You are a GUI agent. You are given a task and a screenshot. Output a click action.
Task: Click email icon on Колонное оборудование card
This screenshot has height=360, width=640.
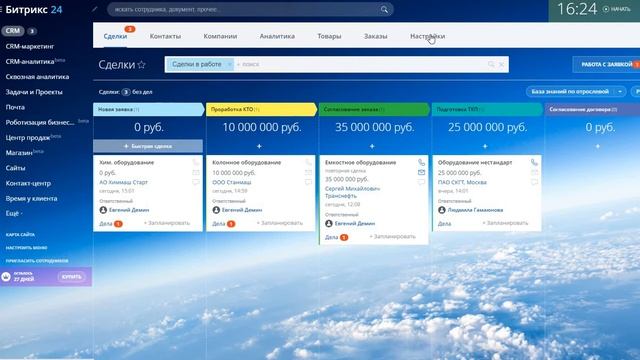click(x=309, y=173)
